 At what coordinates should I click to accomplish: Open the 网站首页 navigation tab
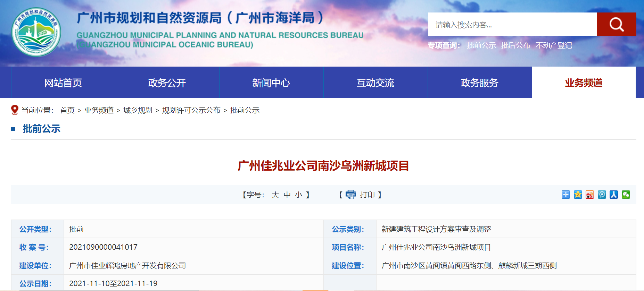tap(63, 83)
